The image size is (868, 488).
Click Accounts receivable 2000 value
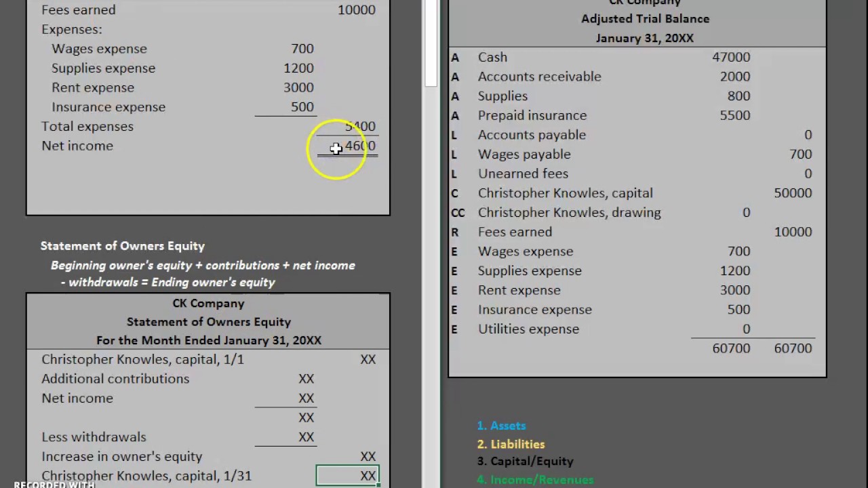735,77
